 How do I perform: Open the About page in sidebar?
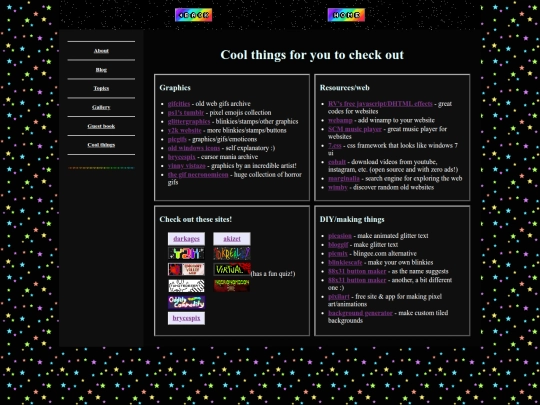(101, 51)
